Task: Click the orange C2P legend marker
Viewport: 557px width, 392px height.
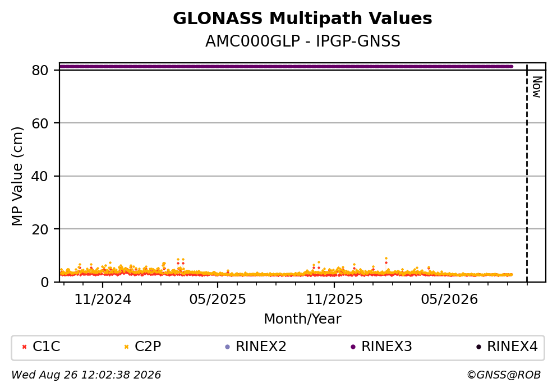Action: click(126, 347)
